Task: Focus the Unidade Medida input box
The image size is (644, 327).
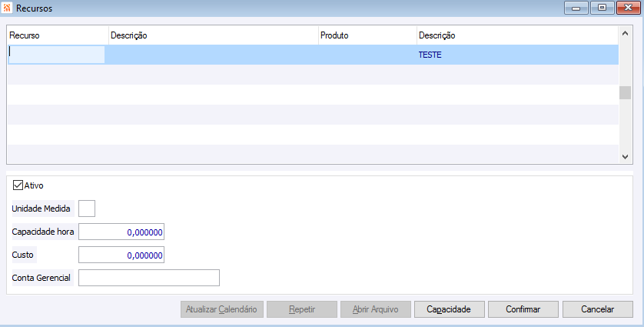Action: [x=87, y=209]
